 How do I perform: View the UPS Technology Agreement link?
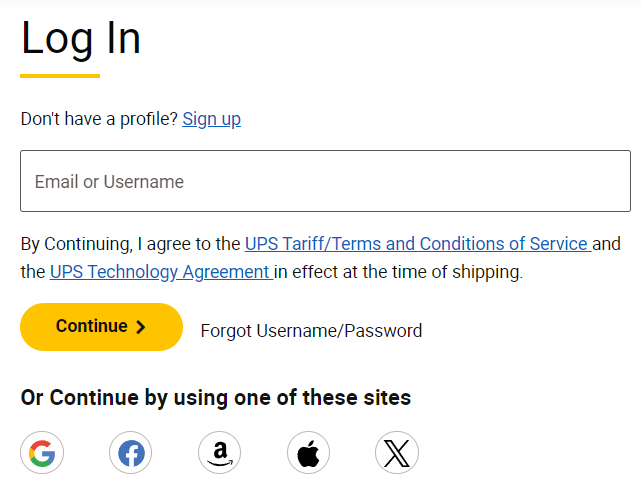160,271
